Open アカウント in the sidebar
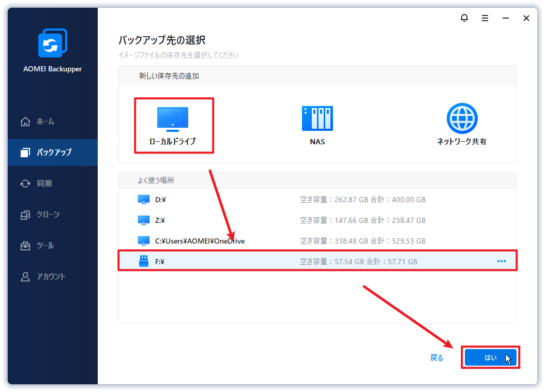 pyautogui.click(x=53, y=277)
